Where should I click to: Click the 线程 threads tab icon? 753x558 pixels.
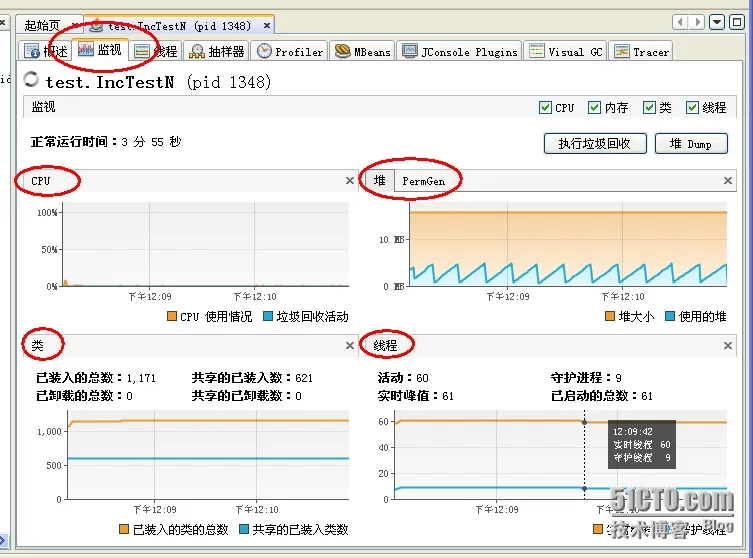coord(142,51)
